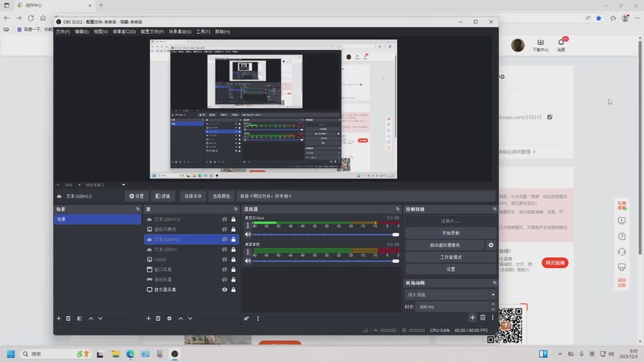
Task: Remove the transition with the trash icon
Action: (x=482, y=318)
